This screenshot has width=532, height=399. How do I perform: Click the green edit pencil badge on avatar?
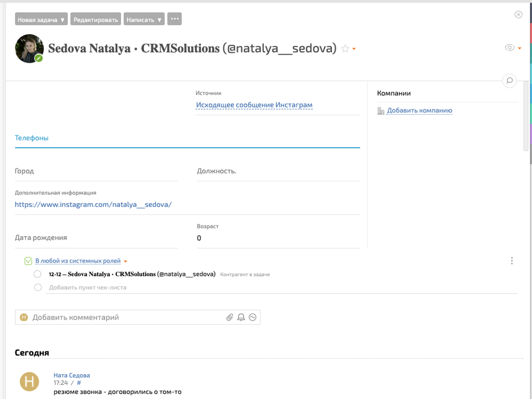point(39,58)
